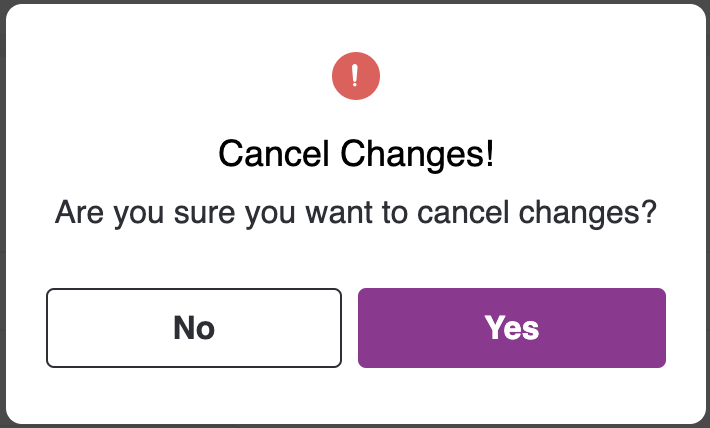
Task: Discard changes by clicking Yes
Action: coord(512,327)
